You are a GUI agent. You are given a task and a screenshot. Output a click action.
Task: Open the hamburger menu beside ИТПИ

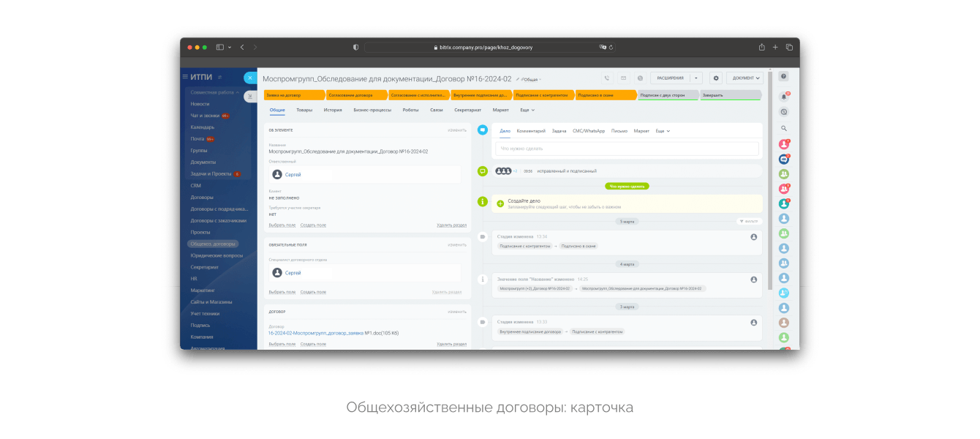pyautogui.click(x=185, y=77)
